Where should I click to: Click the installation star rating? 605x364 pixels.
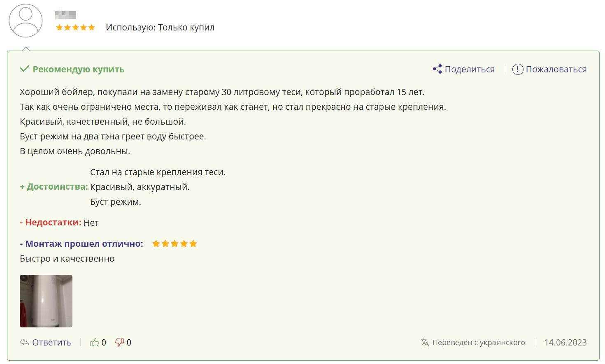pos(175,244)
